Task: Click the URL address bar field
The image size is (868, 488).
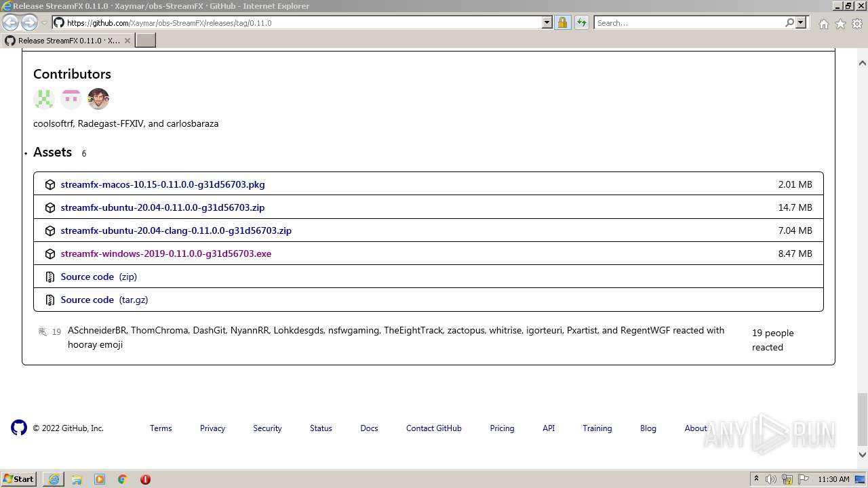Action: tap(304, 22)
